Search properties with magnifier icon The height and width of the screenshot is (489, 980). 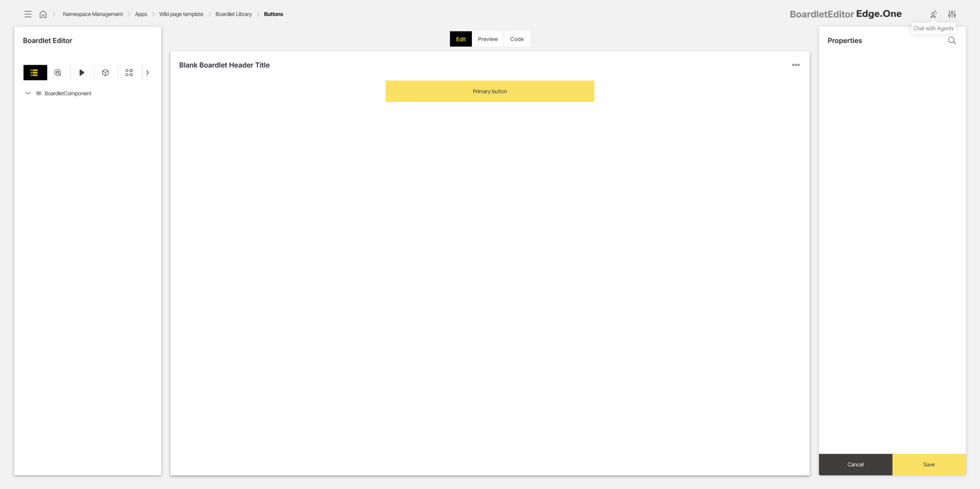pyautogui.click(x=951, y=40)
